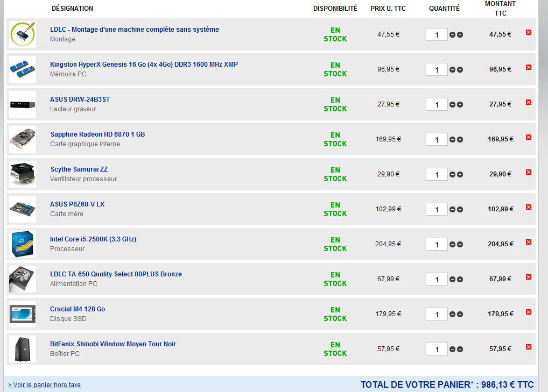Increase quantity of Sapphire Radeon HD 6870

460,140
